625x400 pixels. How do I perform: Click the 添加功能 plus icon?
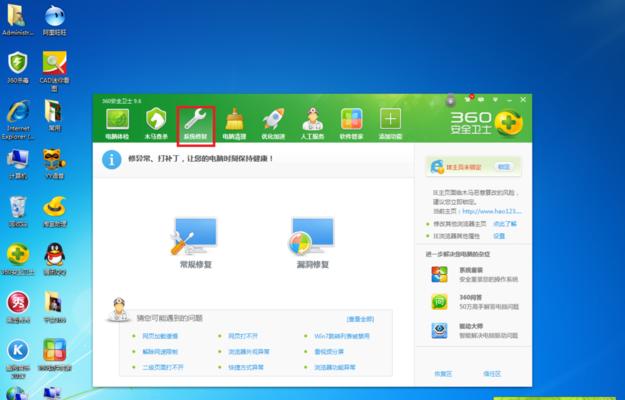point(390,124)
